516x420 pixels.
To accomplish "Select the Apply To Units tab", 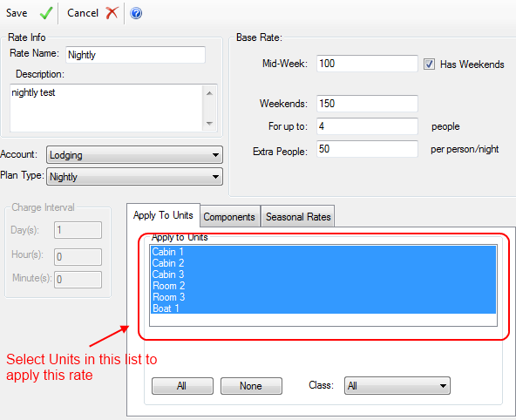I will click(163, 215).
